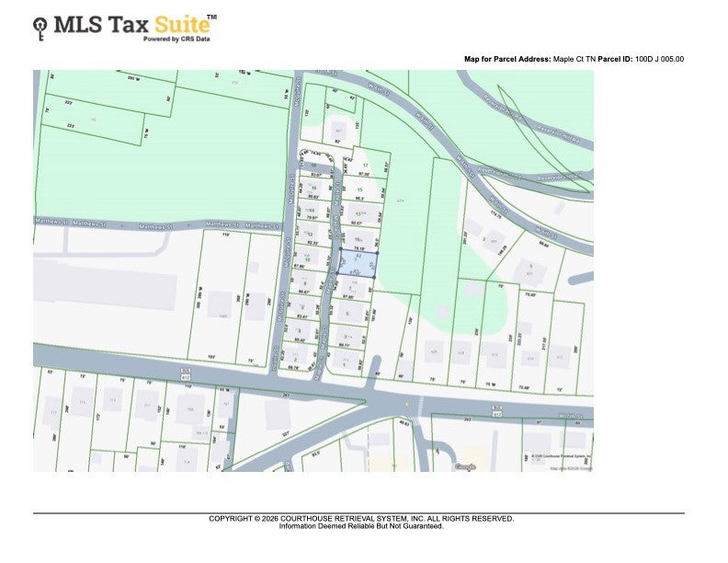728x563 pixels.
Task: Click the 'Powered by CRS Data' tagline
Action: click(176, 39)
